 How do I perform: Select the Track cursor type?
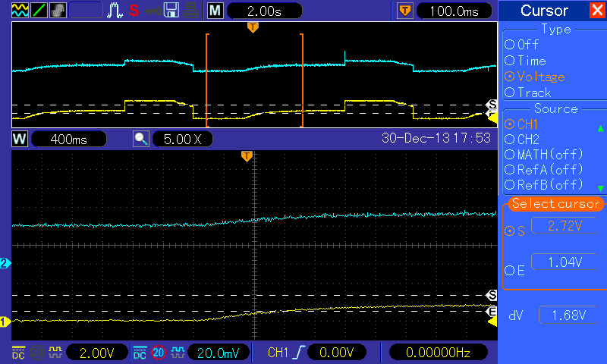pos(527,93)
